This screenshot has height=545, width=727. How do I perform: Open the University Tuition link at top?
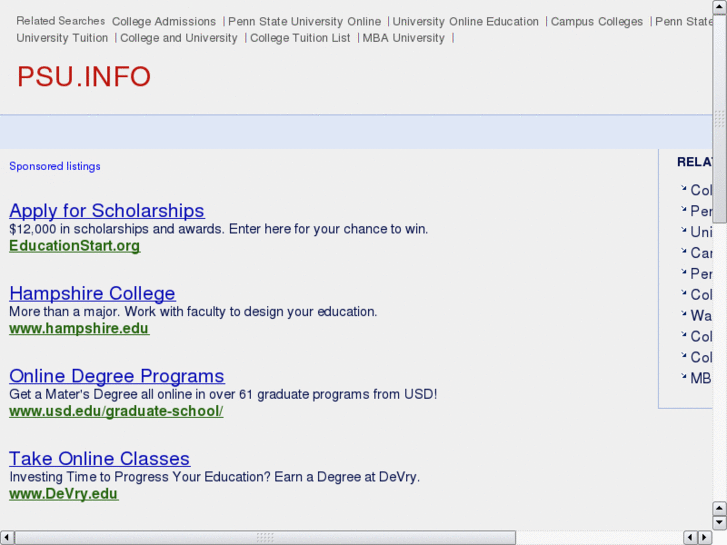pos(62,38)
